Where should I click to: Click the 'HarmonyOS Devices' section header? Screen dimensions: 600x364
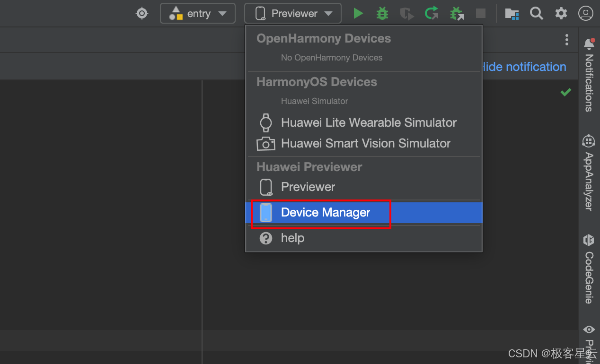click(317, 82)
